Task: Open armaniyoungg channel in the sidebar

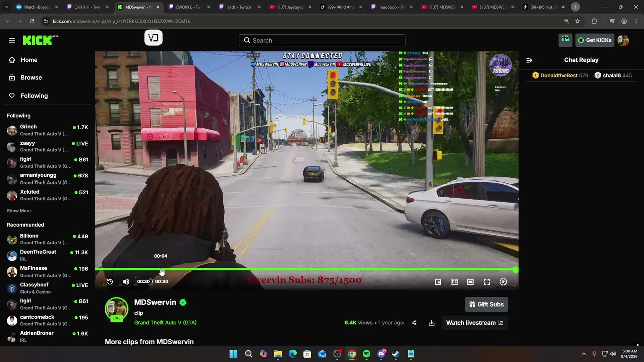Action: 47,178
